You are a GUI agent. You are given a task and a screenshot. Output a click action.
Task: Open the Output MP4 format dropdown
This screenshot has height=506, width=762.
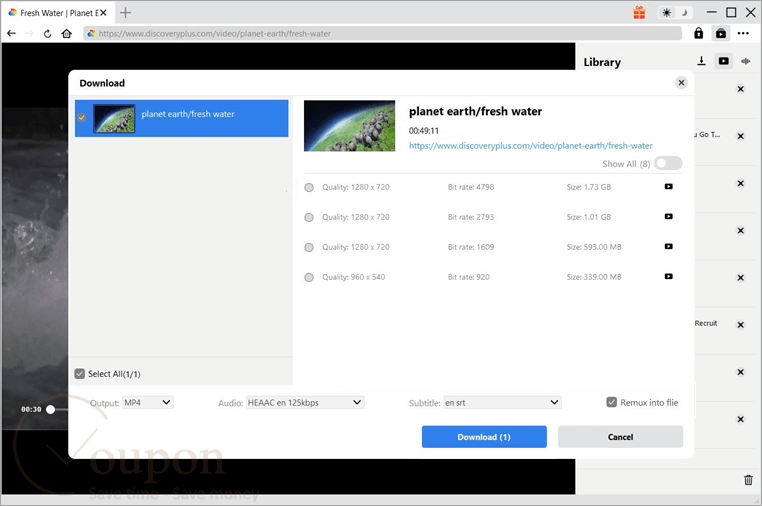[x=148, y=402]
